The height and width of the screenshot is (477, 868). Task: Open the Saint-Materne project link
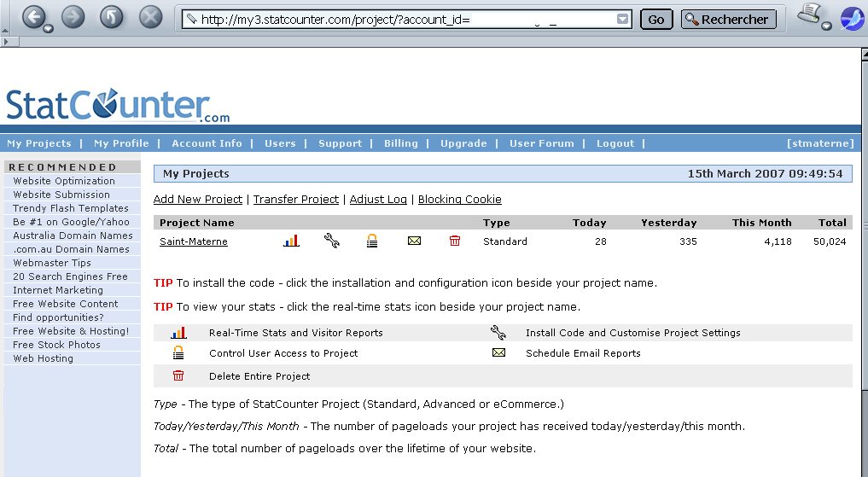[x=193, y=241]
